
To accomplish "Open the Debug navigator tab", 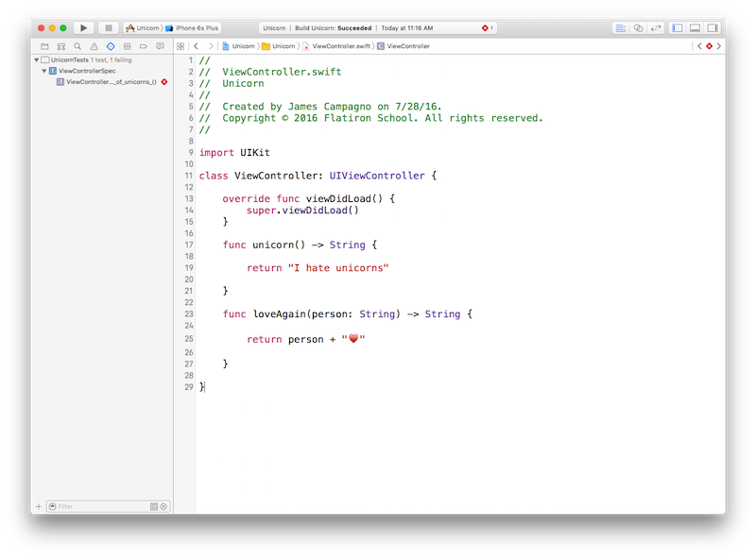I will tap(127, 46).
